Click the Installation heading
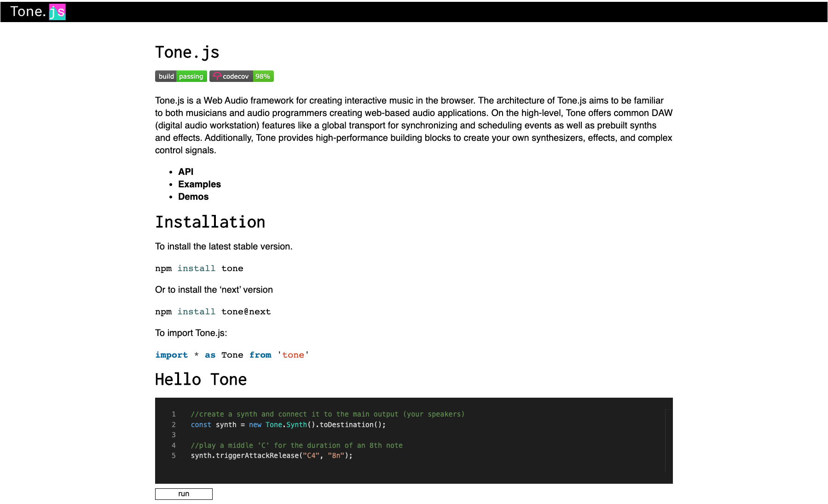 tap(210, 222)
